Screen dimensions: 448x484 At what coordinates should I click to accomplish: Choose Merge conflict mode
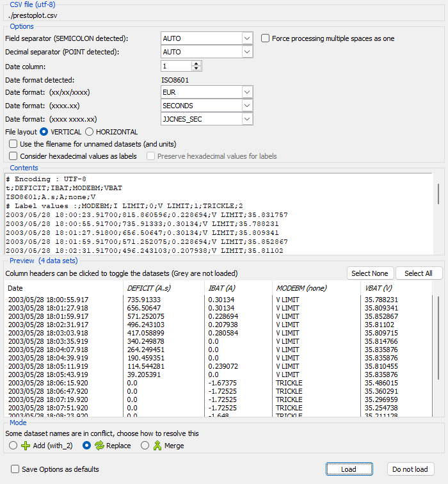click(x=145, y=446)
